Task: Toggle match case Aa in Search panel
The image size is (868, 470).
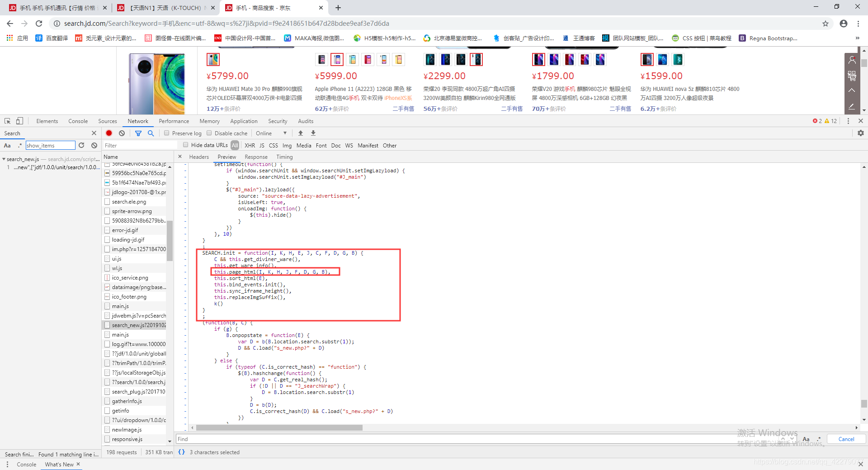Action: pyautogui.click(x=7, y=145)
